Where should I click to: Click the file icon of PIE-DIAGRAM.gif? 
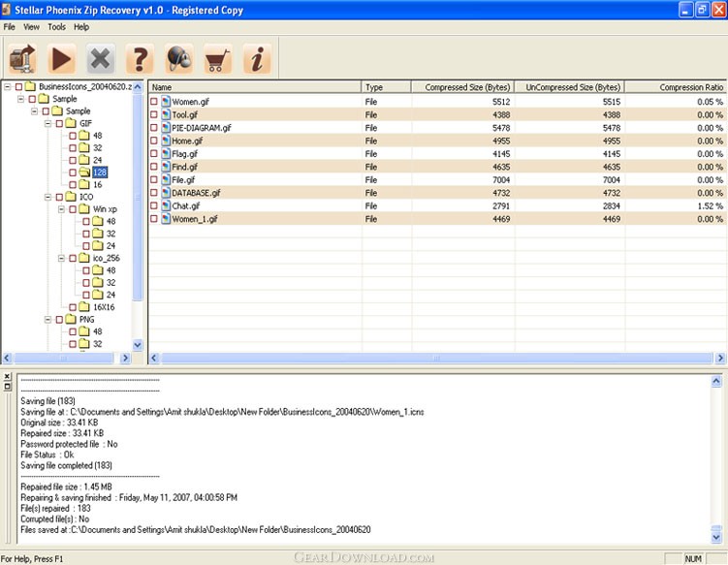tap(166, 127)
